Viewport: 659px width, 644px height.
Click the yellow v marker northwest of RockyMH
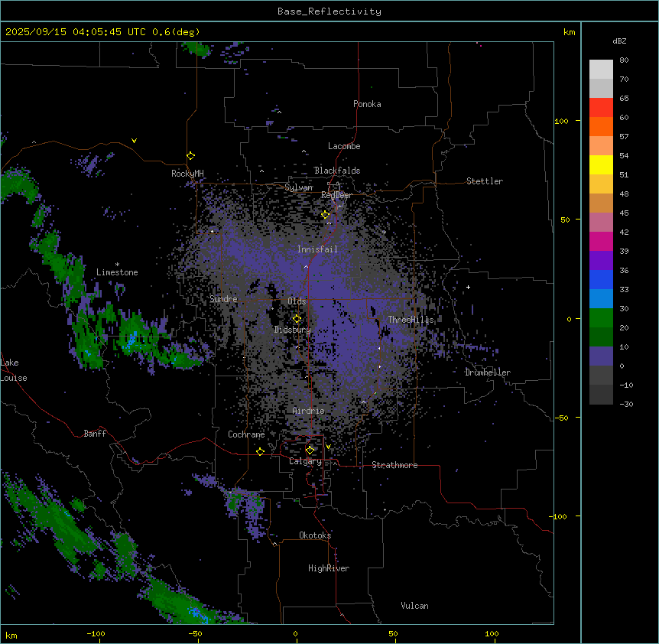[134, 141]
